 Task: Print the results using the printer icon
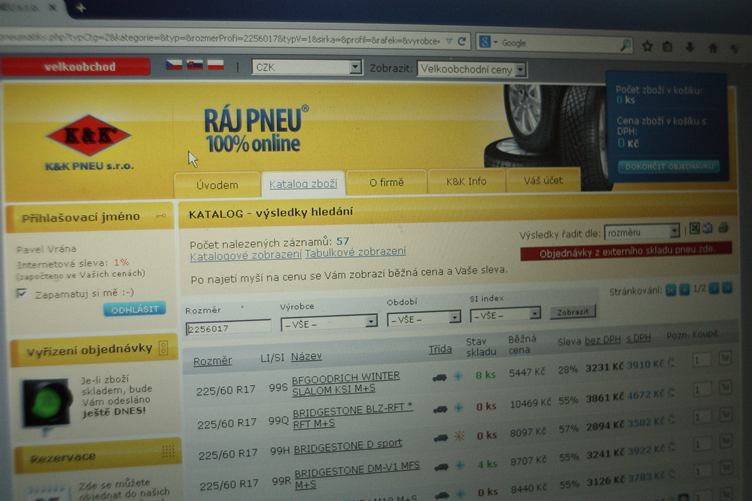point(723,228)
